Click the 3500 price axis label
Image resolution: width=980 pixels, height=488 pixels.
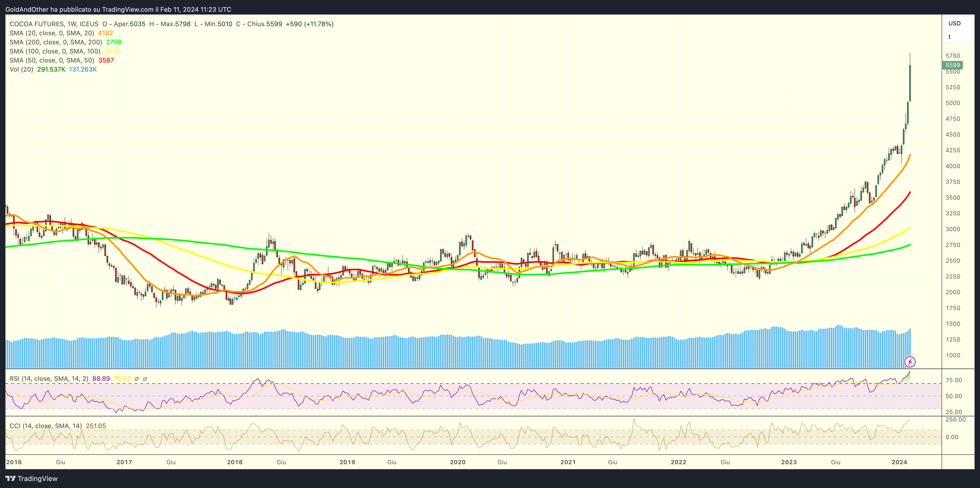coord(952,198)
